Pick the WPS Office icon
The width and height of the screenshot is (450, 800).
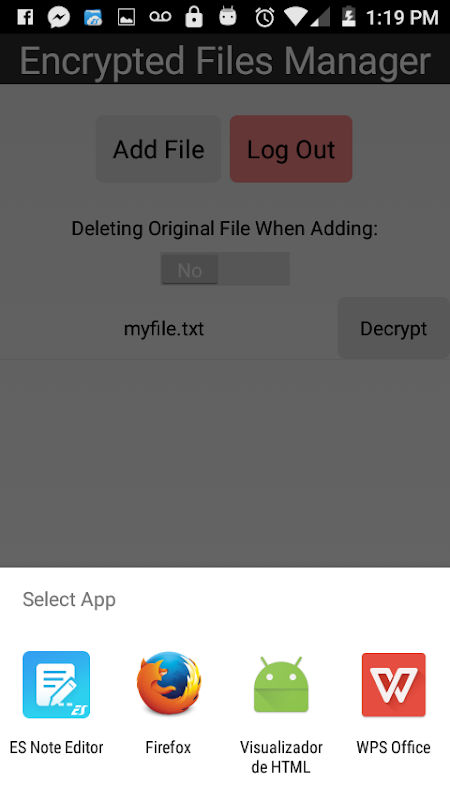tap(393, 684)
